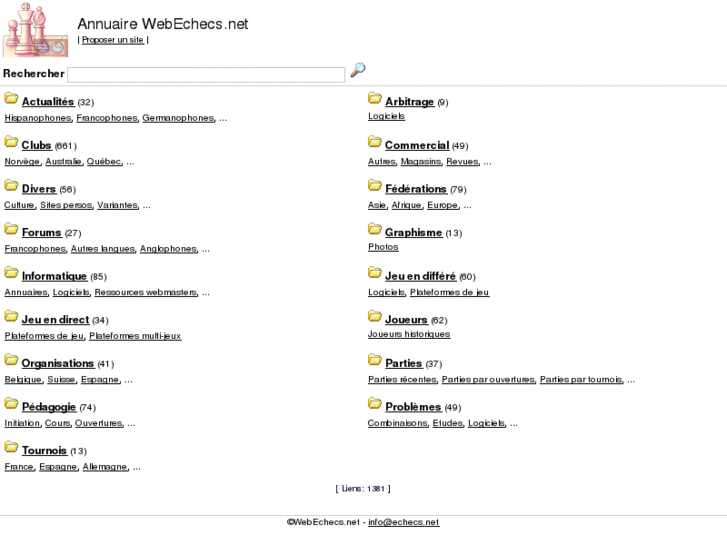Select Plateformes multi-jeux under Jeu en direct
The width and height of the screenshot is (727, 545).
tap(135, 336)
